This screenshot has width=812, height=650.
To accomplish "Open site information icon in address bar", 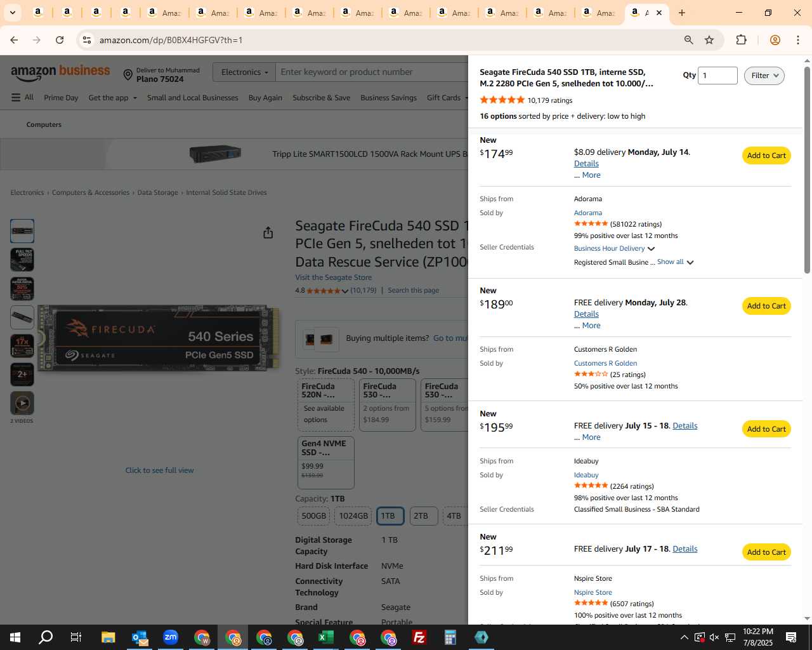I will tap(87, 40).
